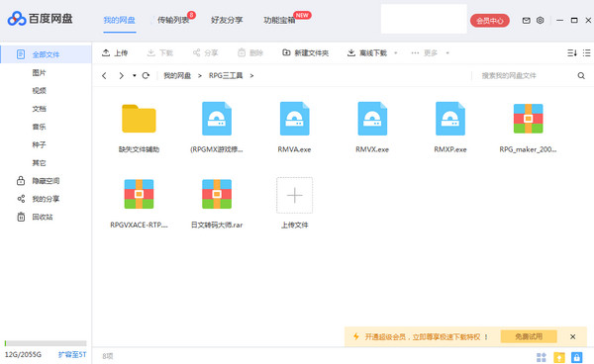
Task: Open the RMVA.exe file icon
Action: [294, 119]
